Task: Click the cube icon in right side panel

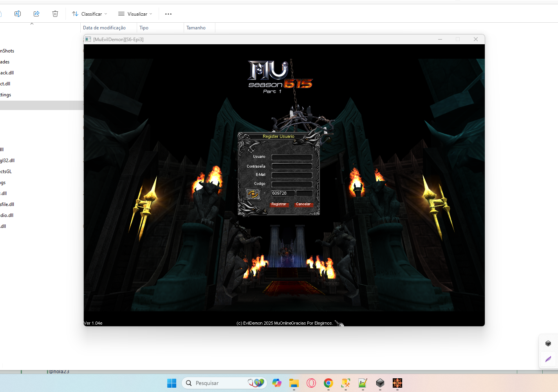Action: pyautogui.click(x=548, y=343)
